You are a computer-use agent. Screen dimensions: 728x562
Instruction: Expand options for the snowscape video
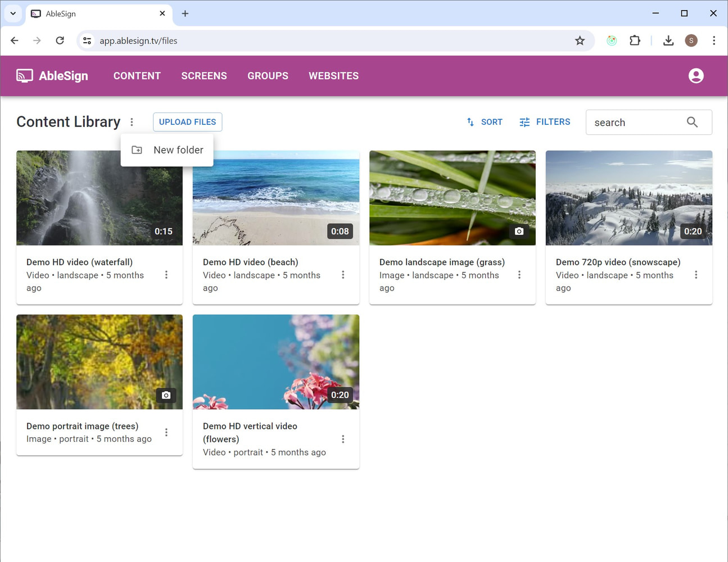695,275
